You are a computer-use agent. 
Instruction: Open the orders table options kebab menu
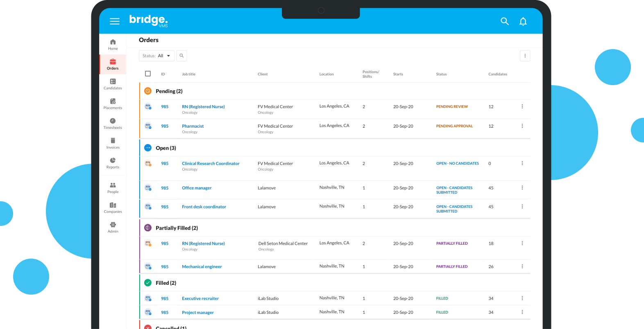(525, 56)
